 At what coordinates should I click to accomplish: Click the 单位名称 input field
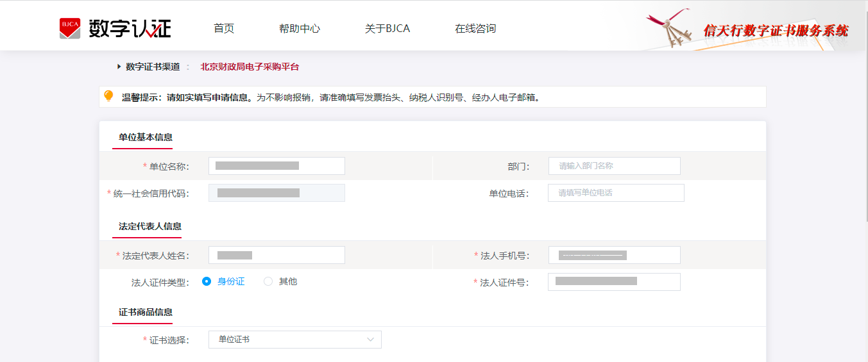(277, 166)
